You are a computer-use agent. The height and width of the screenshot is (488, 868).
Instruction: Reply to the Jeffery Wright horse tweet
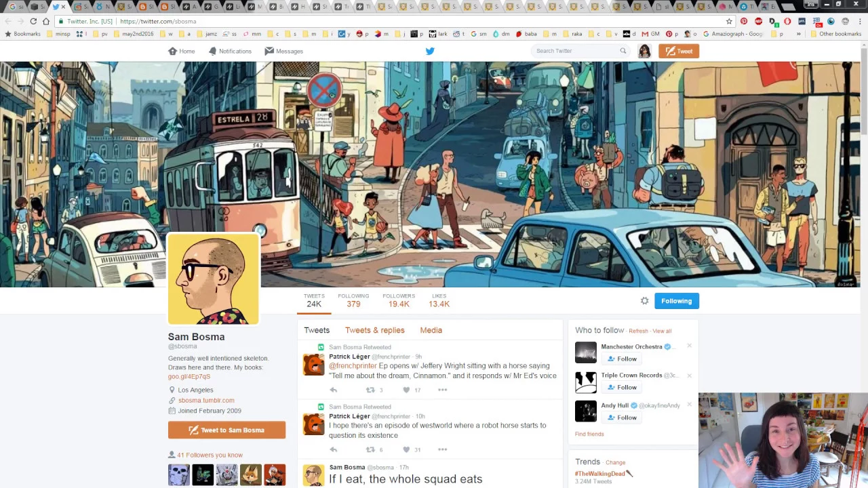(333, 390)
